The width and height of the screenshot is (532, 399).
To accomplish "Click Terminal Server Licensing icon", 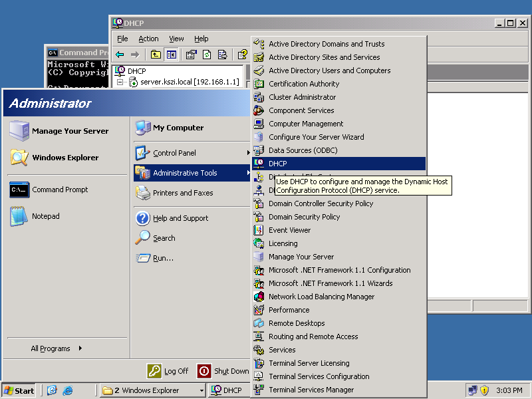I will [259, 362].
